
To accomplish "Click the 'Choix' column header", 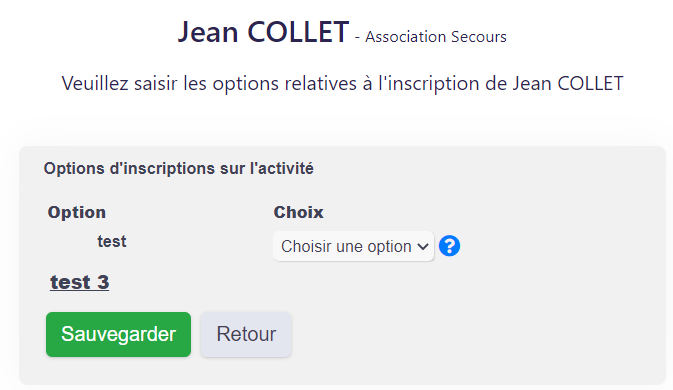I will [298, 212].
